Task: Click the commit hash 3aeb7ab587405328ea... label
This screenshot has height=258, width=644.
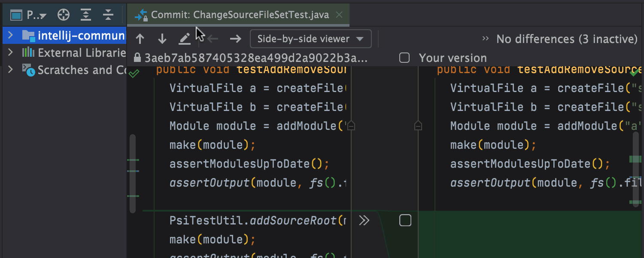Action: click(256, 58)
